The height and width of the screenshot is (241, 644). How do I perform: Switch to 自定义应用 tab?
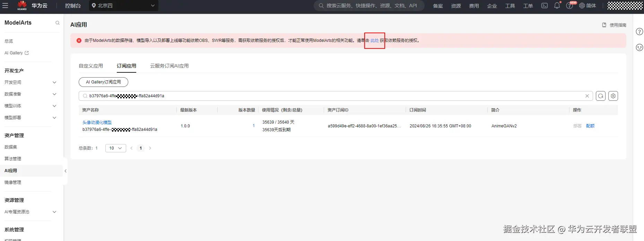91,66
